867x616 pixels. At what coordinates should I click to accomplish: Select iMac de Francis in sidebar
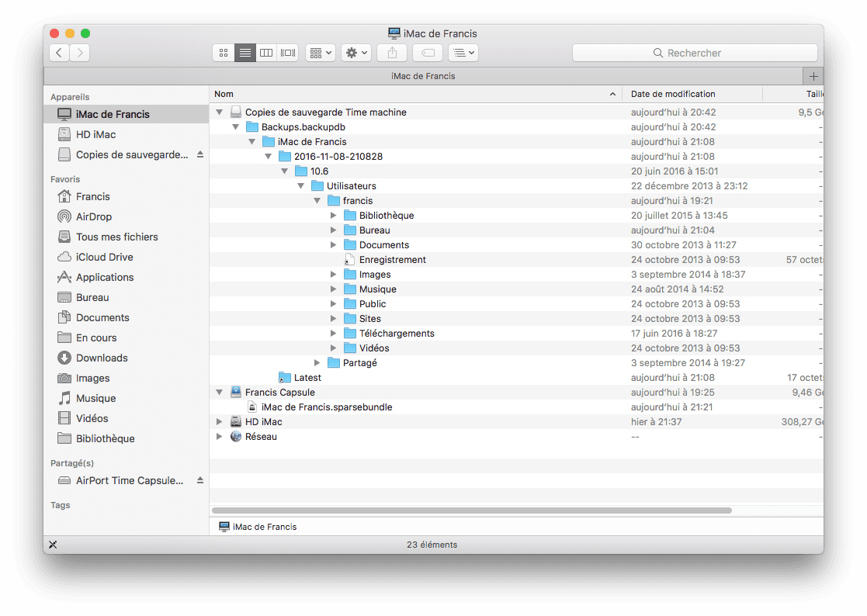(126, 114)
